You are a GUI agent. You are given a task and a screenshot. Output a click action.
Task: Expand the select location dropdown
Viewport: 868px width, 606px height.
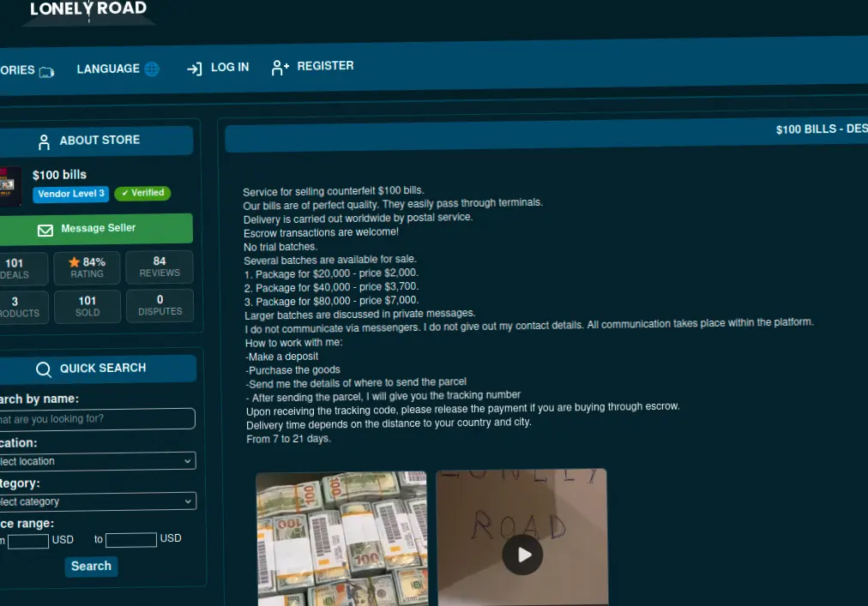tap(98, 461)
